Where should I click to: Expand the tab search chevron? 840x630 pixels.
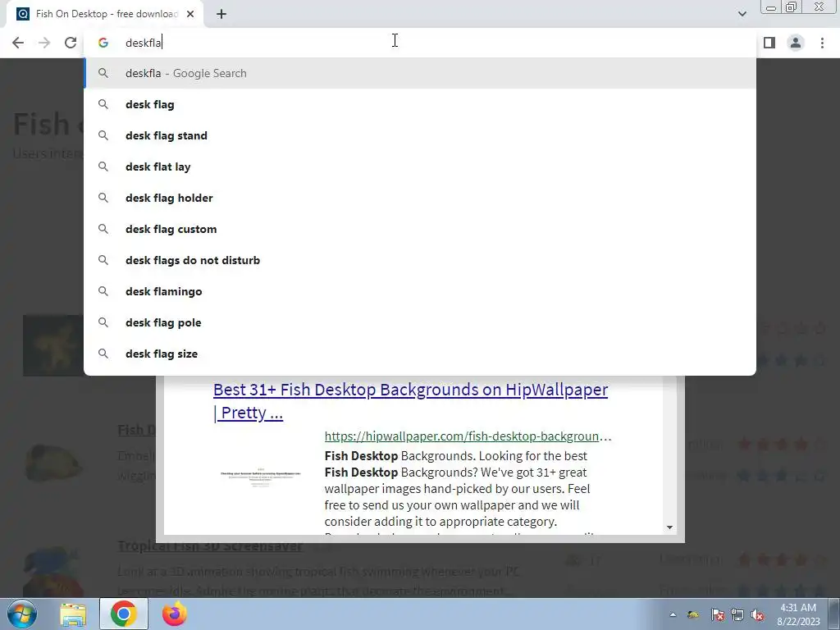click(x=742, y=14)
